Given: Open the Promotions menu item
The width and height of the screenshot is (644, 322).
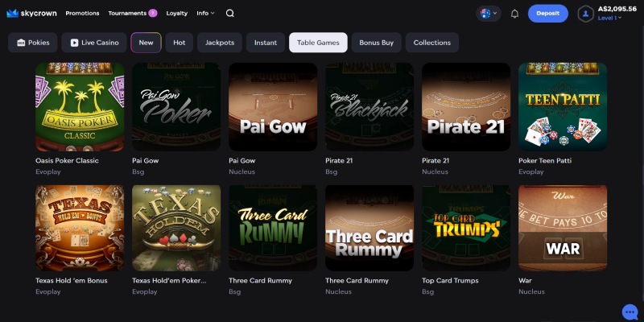Looking at the screenshot, I should coord(82,13).
